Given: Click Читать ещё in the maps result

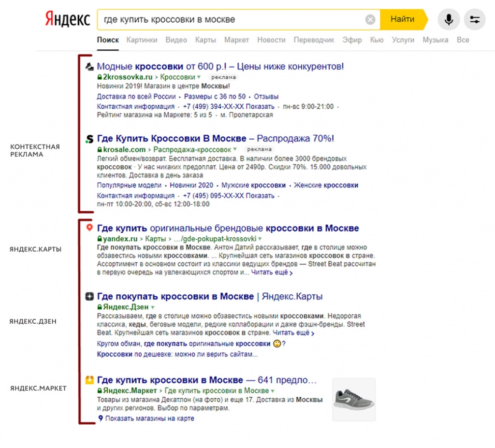Looking at the screenshot, I should pos(272,273).
